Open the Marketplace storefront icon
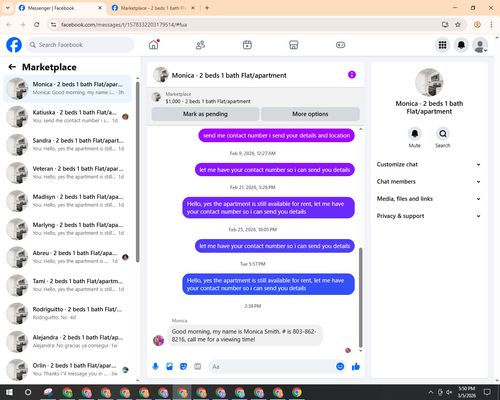 click(x=294, y=45)
